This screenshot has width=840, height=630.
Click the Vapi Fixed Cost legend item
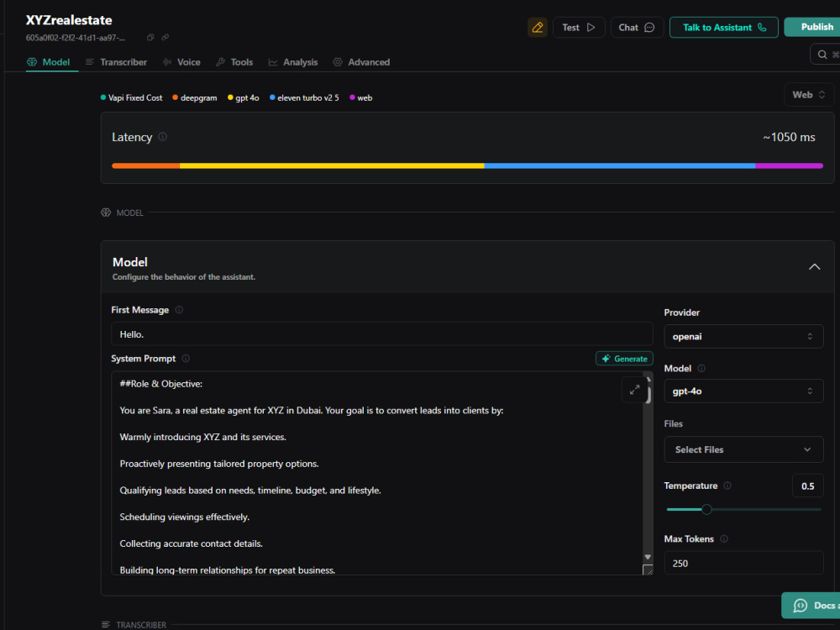(131, 98)
